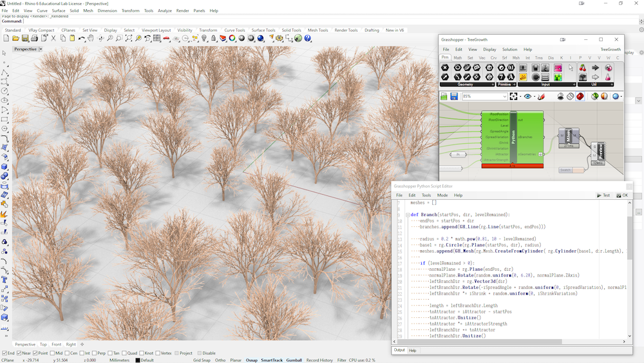Image resolution: width=644 pixels, height=363 pixels.
Task: Click the Grasshopper sketch pencil icon
Action: pyautogui.click(x=542, y=96)
